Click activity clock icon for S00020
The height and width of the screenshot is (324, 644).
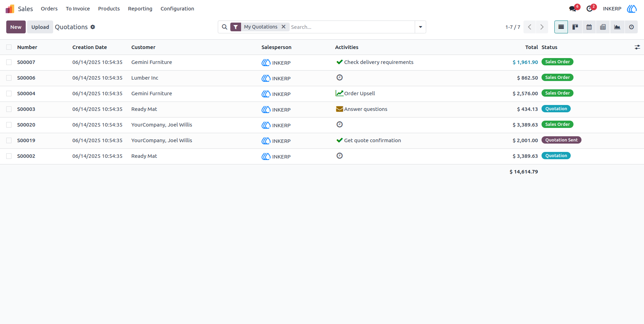pyautogui.click(x=340, y=124)
